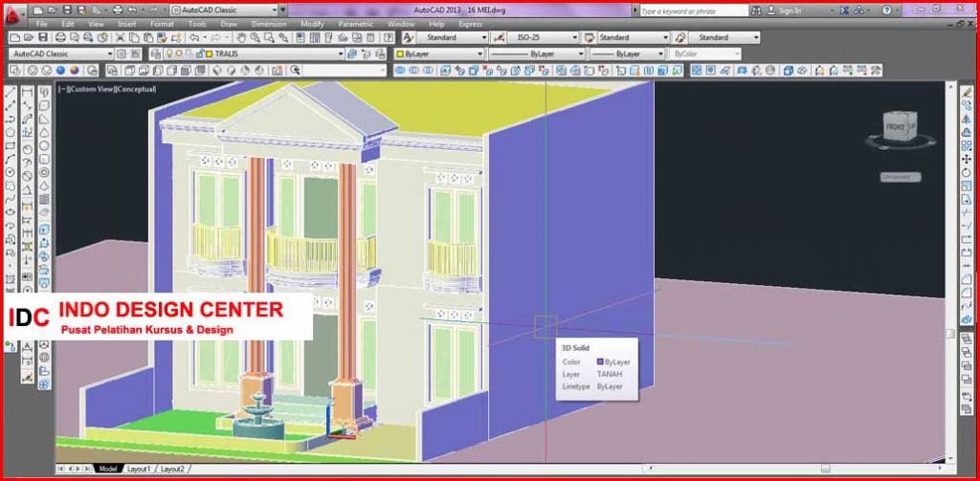980x481 pixels.
Task: Open the Insert menu
Action: [x=127, y=24]
